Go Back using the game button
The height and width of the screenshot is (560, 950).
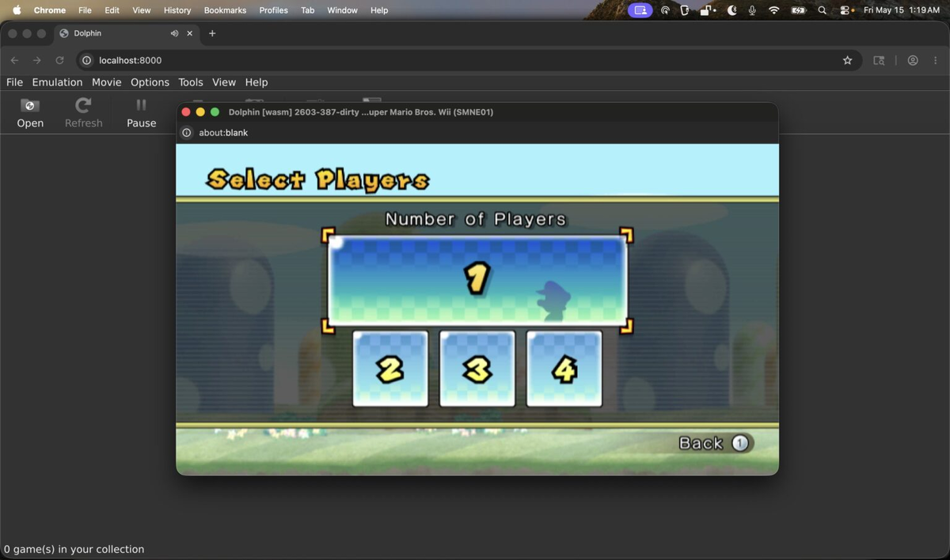point(716,443)
